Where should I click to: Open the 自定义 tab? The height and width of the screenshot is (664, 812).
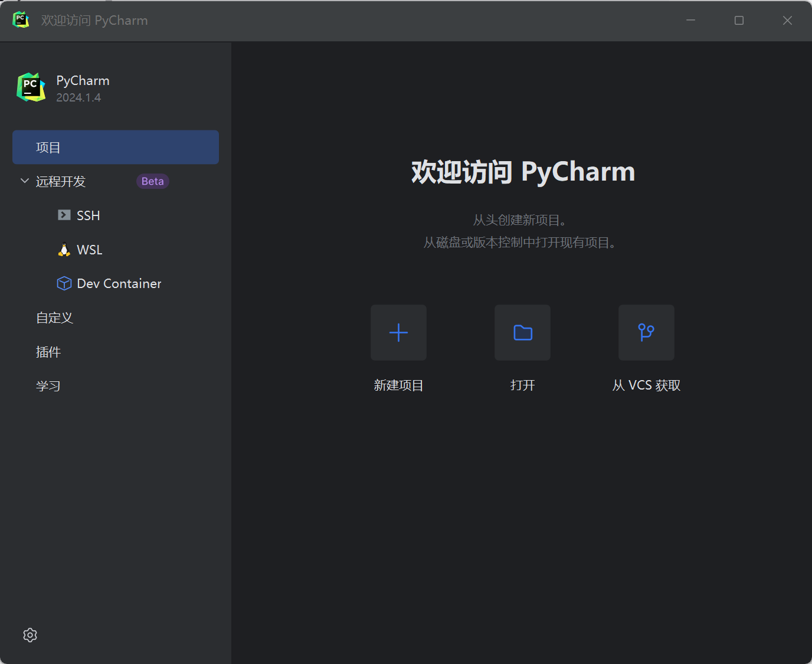[x=54, y=318]
